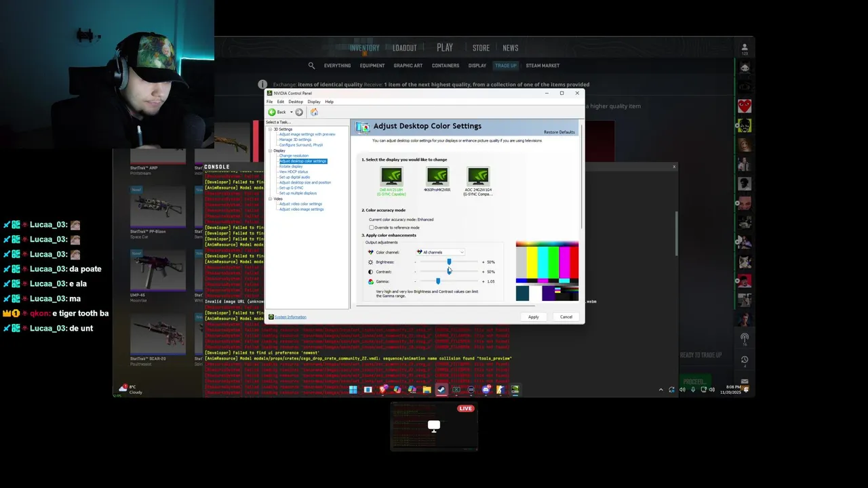Image resolution: width=868 pixels, height=488 pixels.
Task: Open the NVIDIA Control Panel home icon
Action: pos(314,112)
